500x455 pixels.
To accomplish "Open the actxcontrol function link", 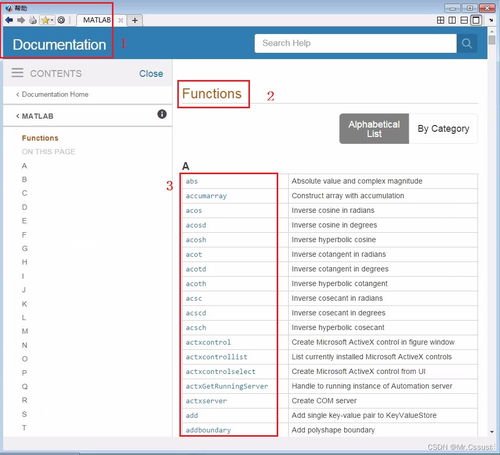I will point(208,342).
